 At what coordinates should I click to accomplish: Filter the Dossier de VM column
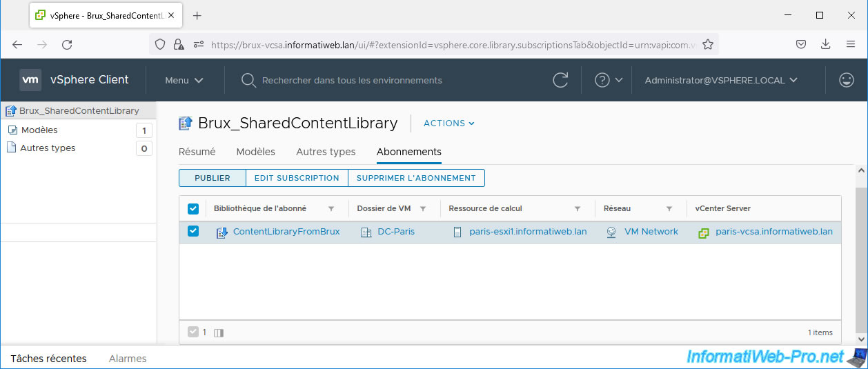pyautogui.click(x=423, y=208)
